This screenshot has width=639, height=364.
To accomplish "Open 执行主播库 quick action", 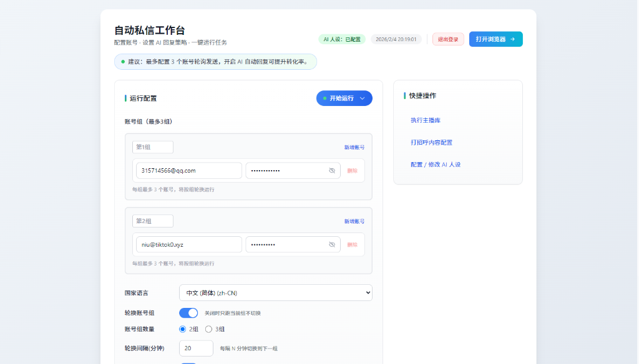I will [426, 120].
